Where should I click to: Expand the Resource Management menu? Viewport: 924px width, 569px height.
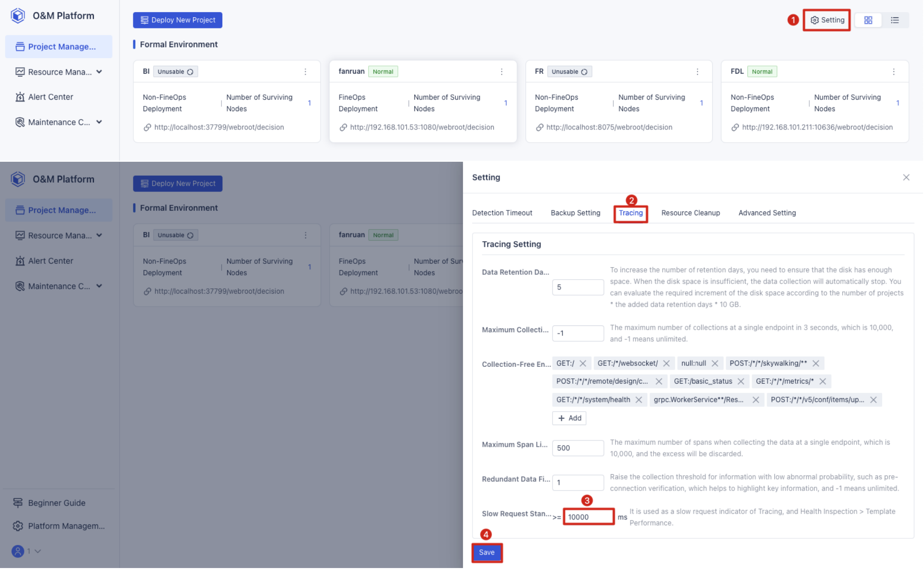pyautogui.click(x=59, y=72)
